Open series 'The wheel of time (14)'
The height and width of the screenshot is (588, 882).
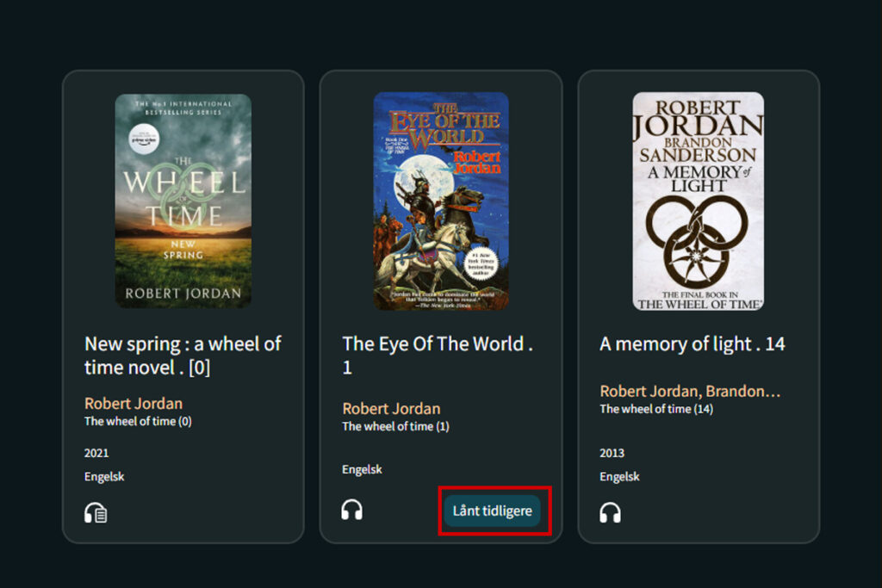(x=656, y=409)
